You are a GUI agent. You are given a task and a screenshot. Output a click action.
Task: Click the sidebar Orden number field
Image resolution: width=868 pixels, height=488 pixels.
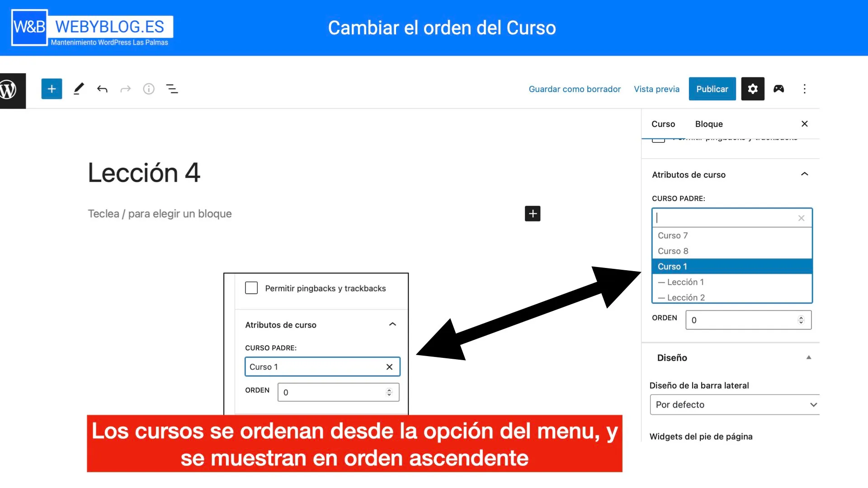point(748,320)
